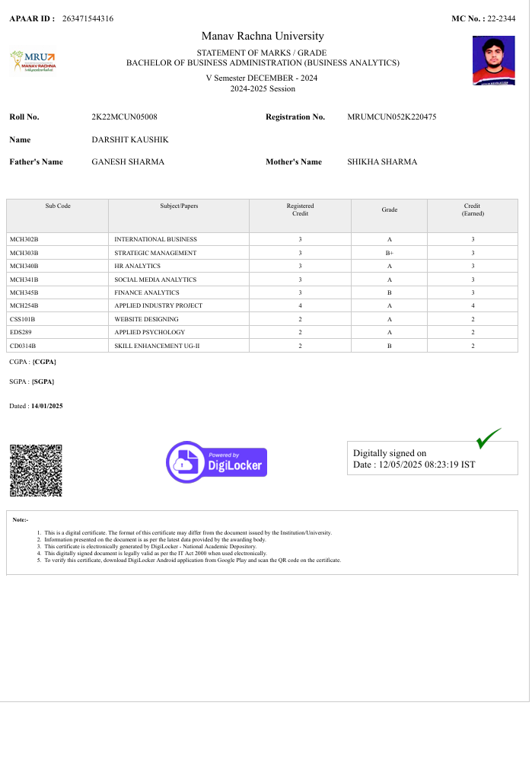532x760 pixels.
Task: Select registration number MRUMCUN052K220475
Action: (x=391, y=117)
